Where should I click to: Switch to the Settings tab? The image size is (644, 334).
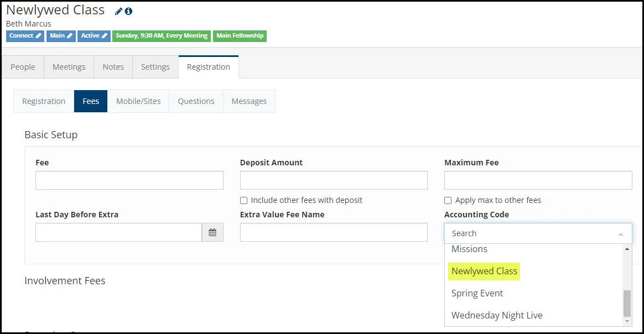(x=155, y=66)
